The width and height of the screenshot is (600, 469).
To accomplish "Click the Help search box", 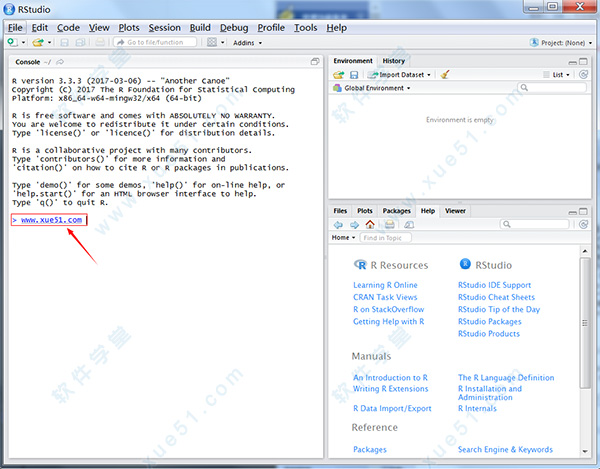I will (534, 224).
